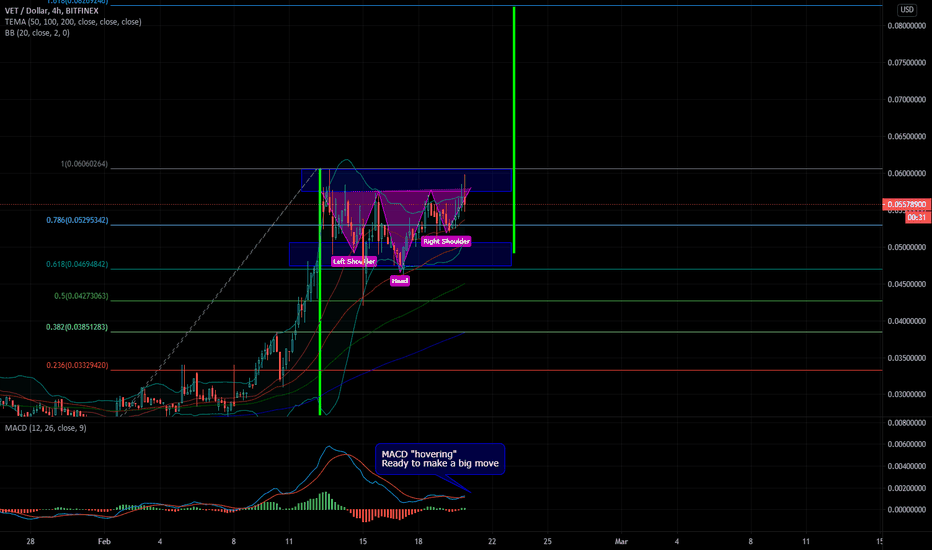Select the VET / Dollar symbol title
This screenshot has width=932, height=550.
point(52,11)
